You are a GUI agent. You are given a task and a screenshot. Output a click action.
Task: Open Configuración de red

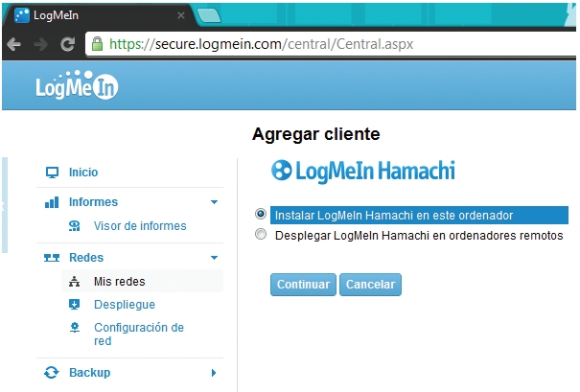coord(139,334)
